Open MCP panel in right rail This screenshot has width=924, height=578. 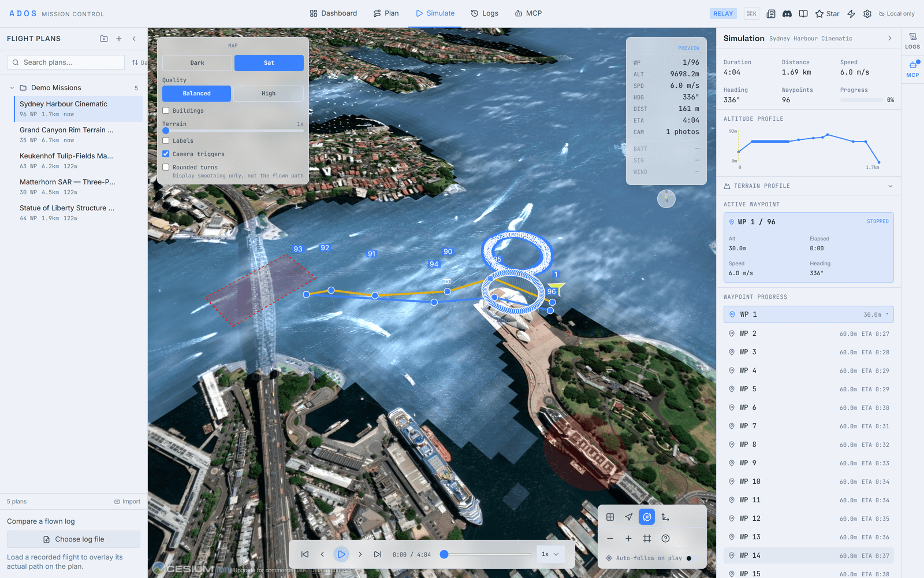tap(912, 69)
